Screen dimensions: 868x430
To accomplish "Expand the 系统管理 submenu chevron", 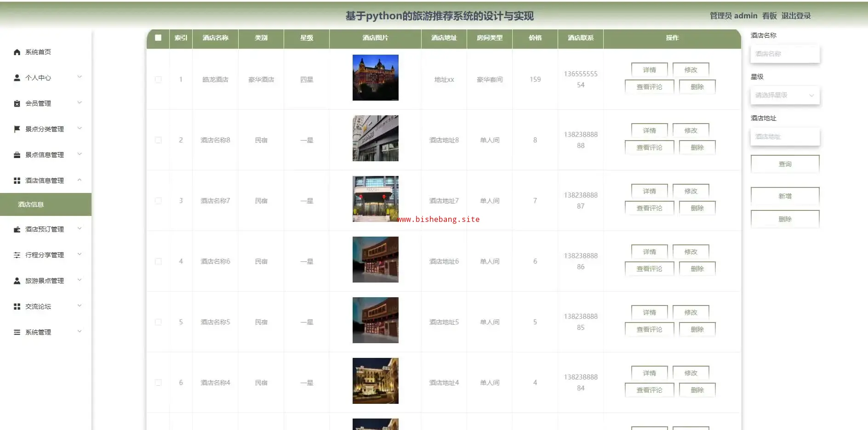I will 80,331.
